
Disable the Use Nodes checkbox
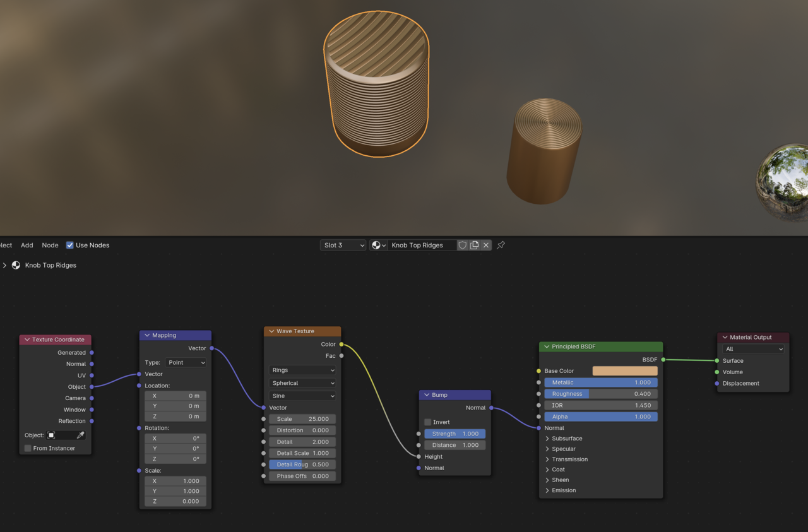[70, 245]
